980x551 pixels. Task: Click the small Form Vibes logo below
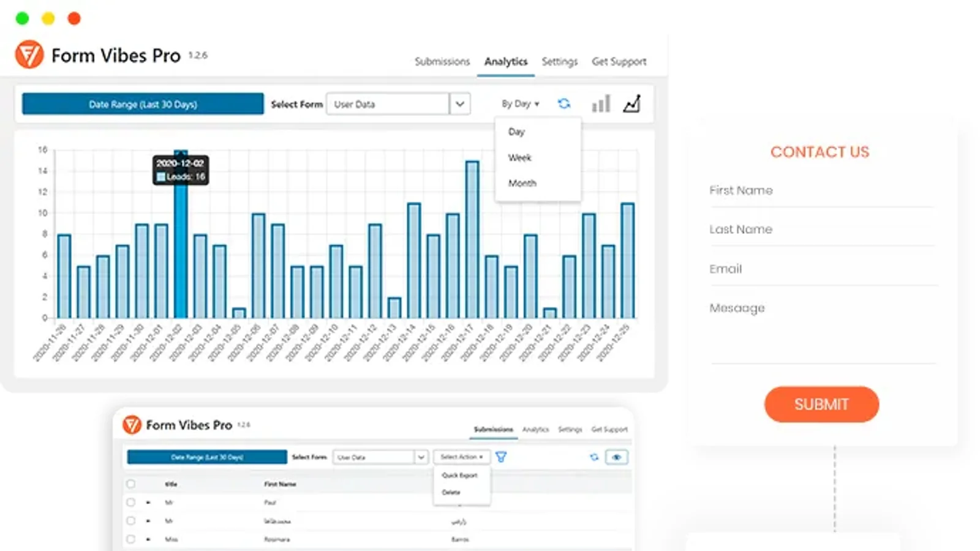[x=132, y=425]
